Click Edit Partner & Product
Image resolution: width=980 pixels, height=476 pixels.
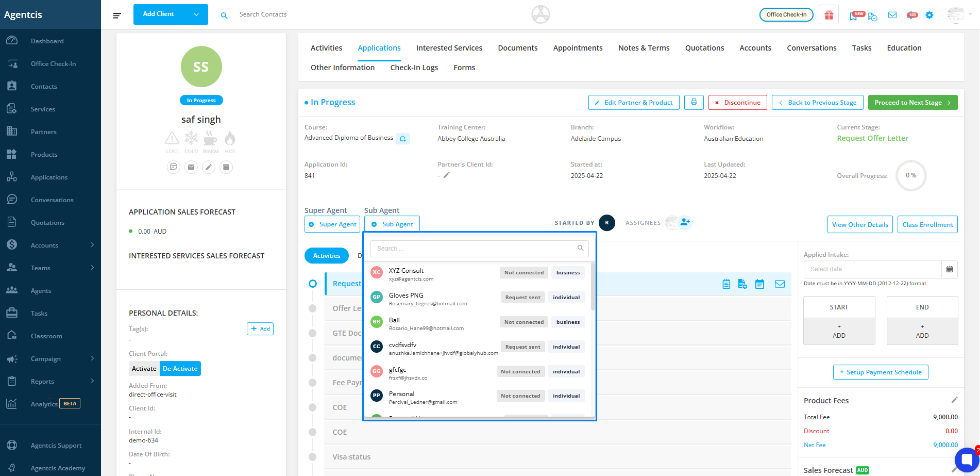(x=634, y=102)
